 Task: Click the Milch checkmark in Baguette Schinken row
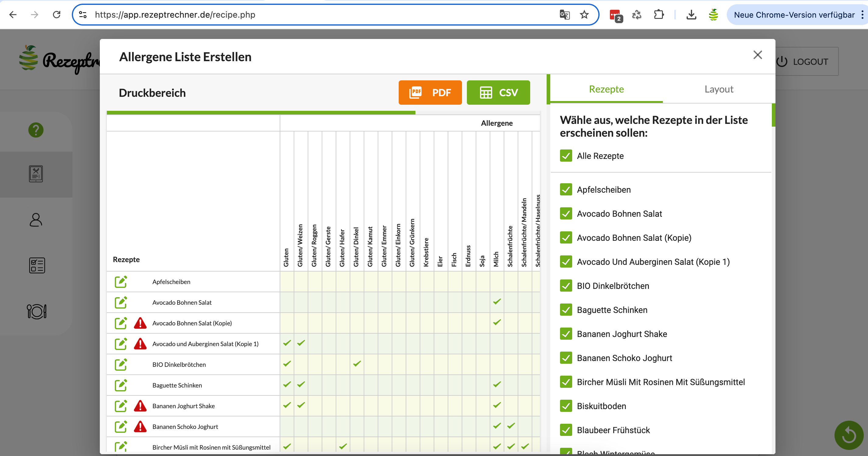click(497, 384)
